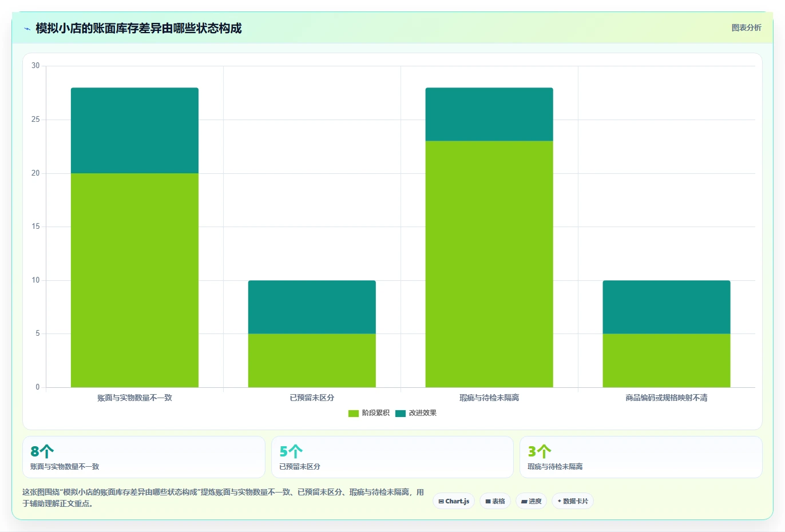Toggle the 改进效果 legend entry
Image resolution: width=785 pixels, height=532 pixels.
pos(416,413)
